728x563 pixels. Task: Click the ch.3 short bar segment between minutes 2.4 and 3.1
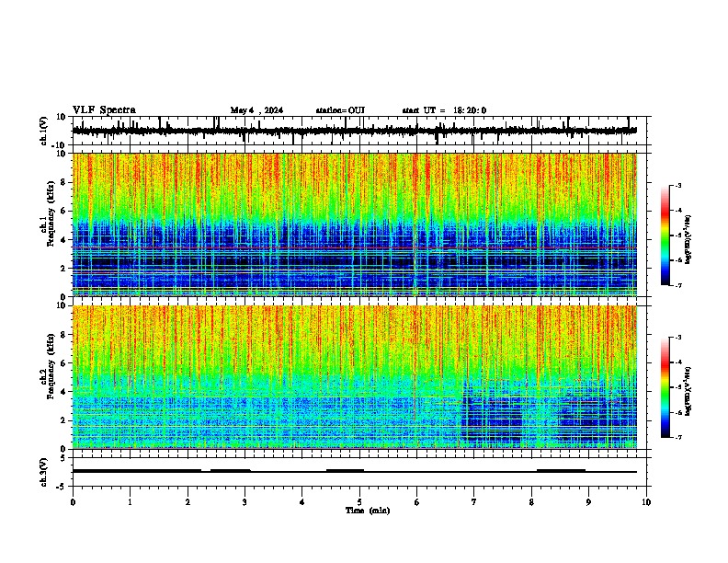click(231, 471)
